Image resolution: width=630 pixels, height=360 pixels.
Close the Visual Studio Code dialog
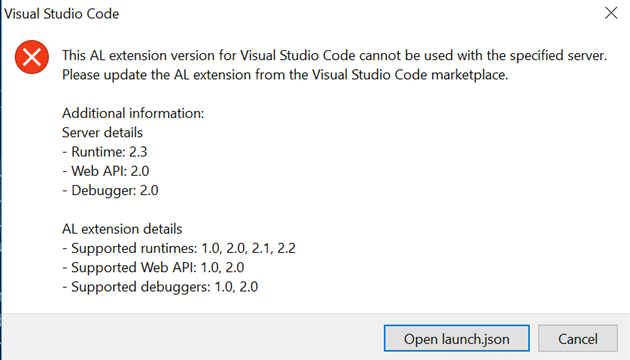(611, 13)
